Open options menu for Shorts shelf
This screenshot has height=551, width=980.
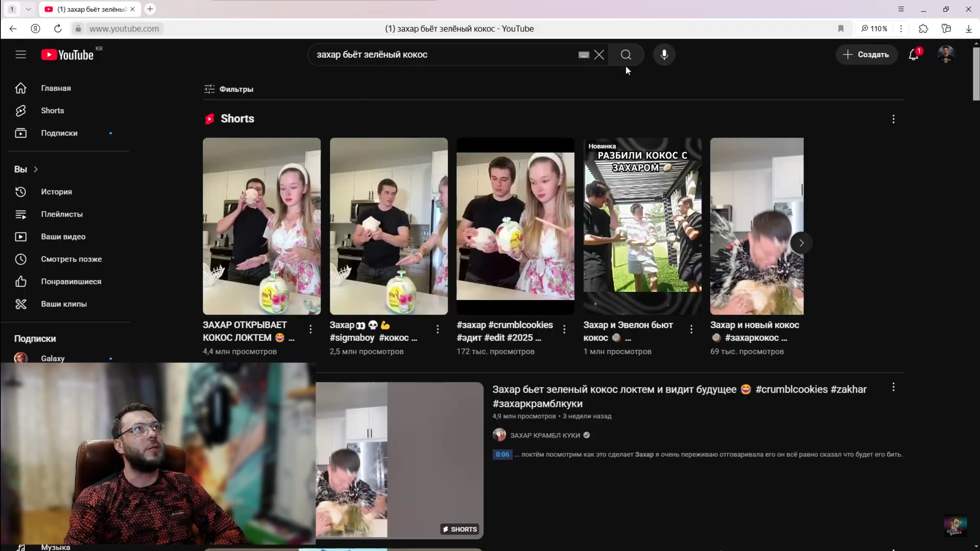(893, 119)
